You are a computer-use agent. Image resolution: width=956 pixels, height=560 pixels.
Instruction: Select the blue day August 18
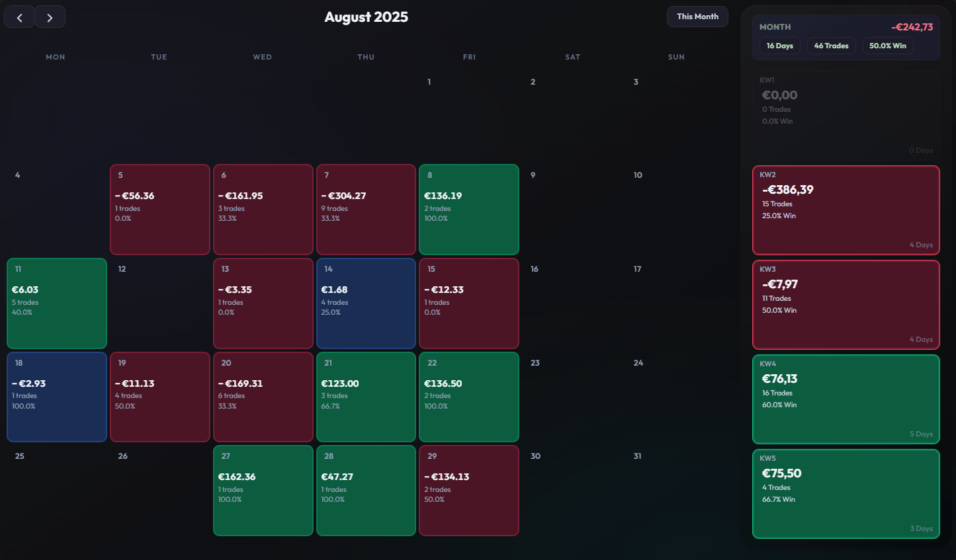click(56, 397)
